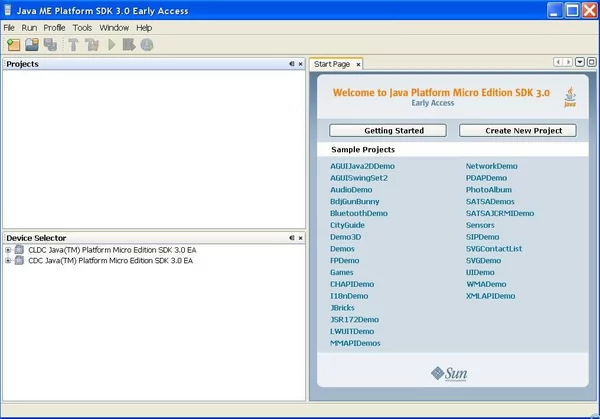Screen dimensions: 600x419
Task: Open the JBricks sample project
Action: [342, 308]
